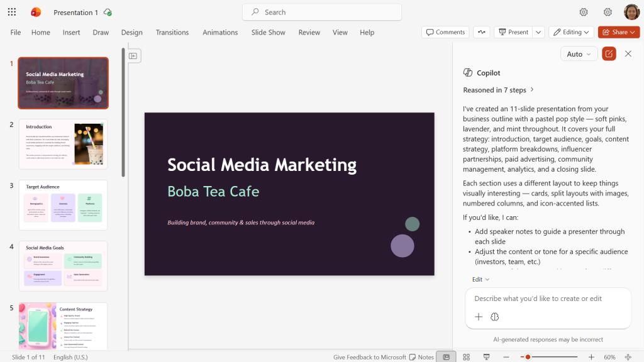Collapse the slide thumbnail pane icon
This screenshot has height=362, width=644.
point(133,56)
